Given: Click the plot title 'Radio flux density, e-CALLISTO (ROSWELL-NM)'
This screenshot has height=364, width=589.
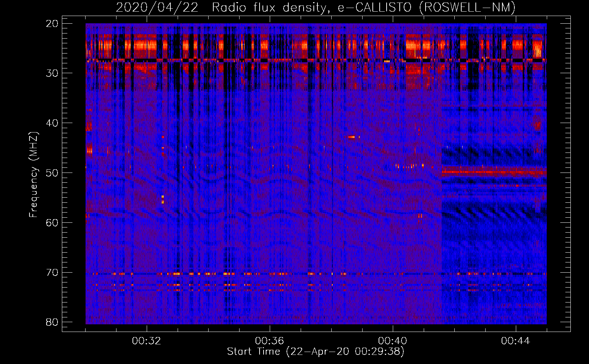Looking at the screenshot, I should point(364,7).
